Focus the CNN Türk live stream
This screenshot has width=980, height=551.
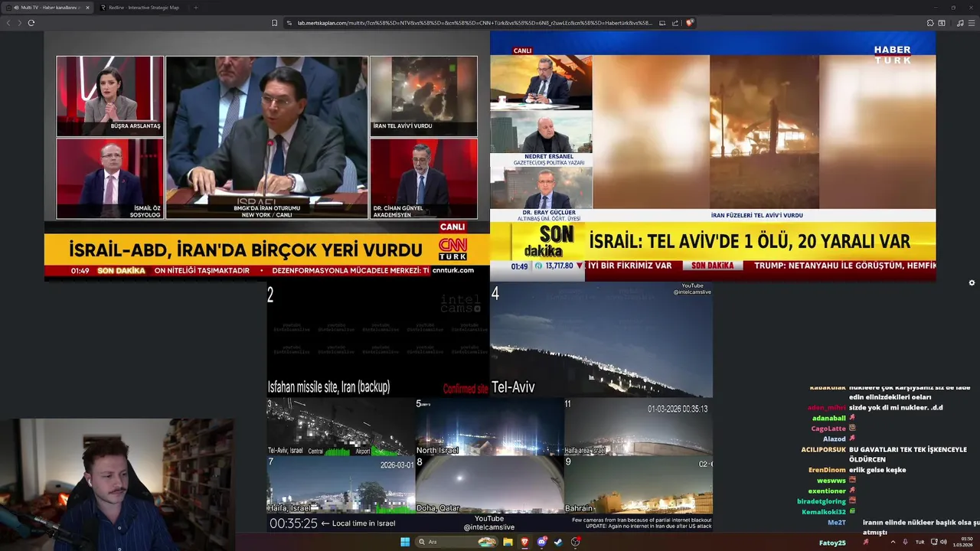pos(266,156)
